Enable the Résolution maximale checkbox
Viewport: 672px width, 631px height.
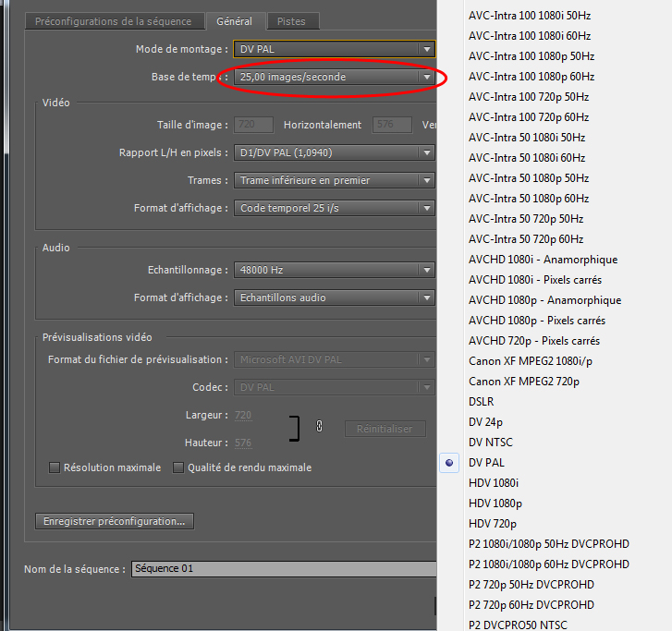55,467
